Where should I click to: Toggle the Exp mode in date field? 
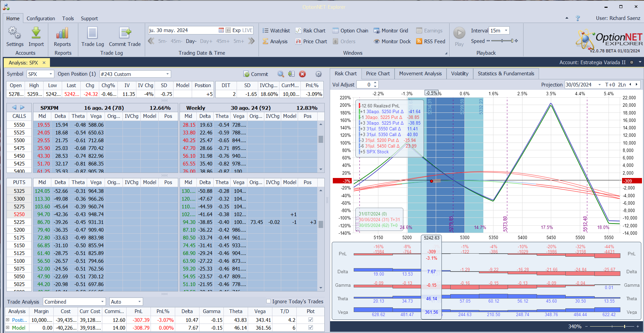237,30
